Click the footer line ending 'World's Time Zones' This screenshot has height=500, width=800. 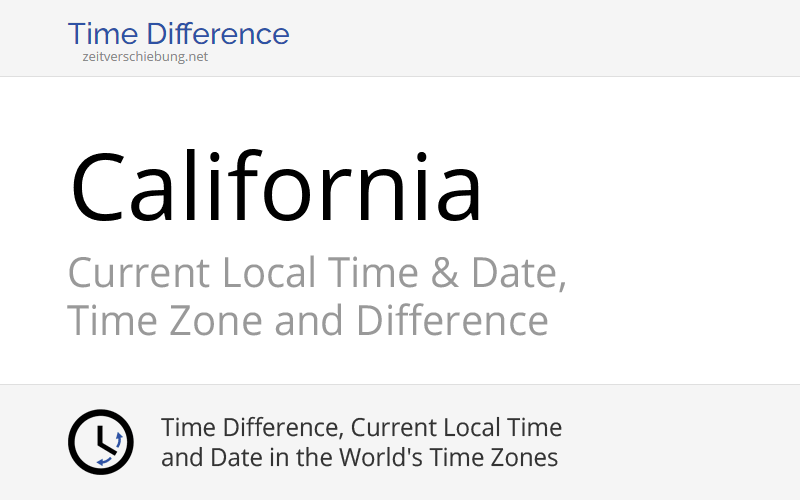359,458
